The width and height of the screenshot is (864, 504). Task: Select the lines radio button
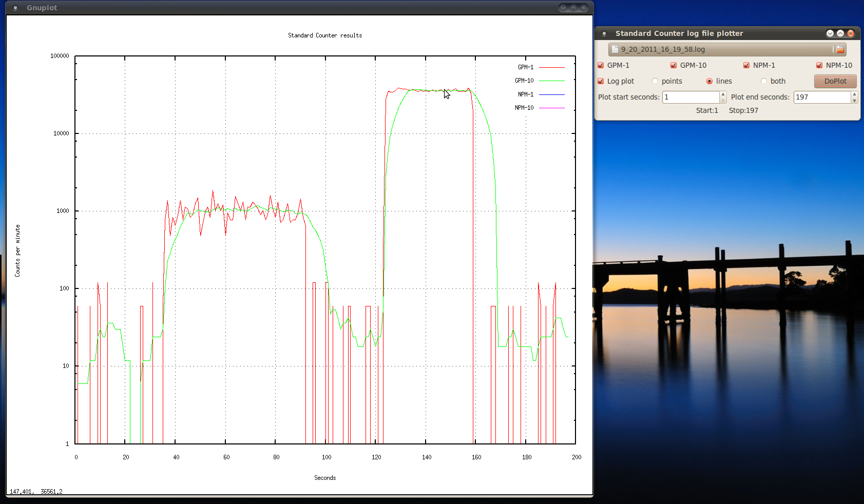coord(709,81)
